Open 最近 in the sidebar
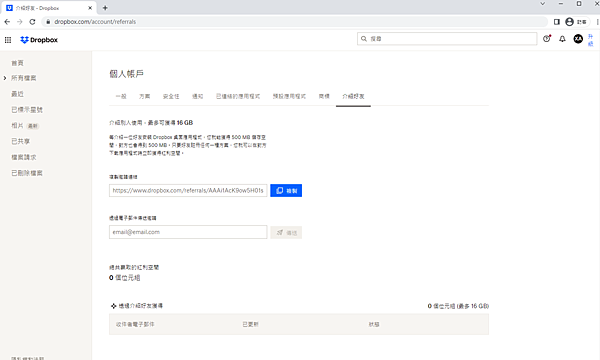 pyautogui.click(x=18, y=94)
